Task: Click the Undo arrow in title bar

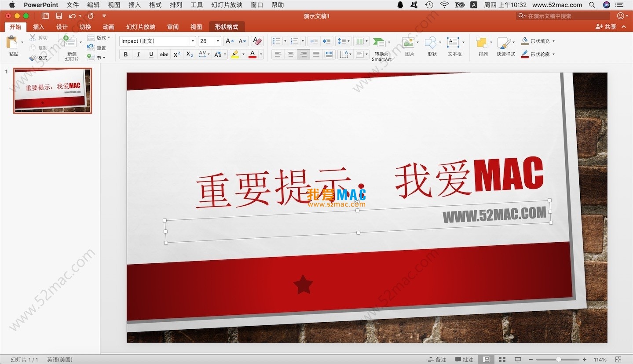Action: (x=72, y=16)
